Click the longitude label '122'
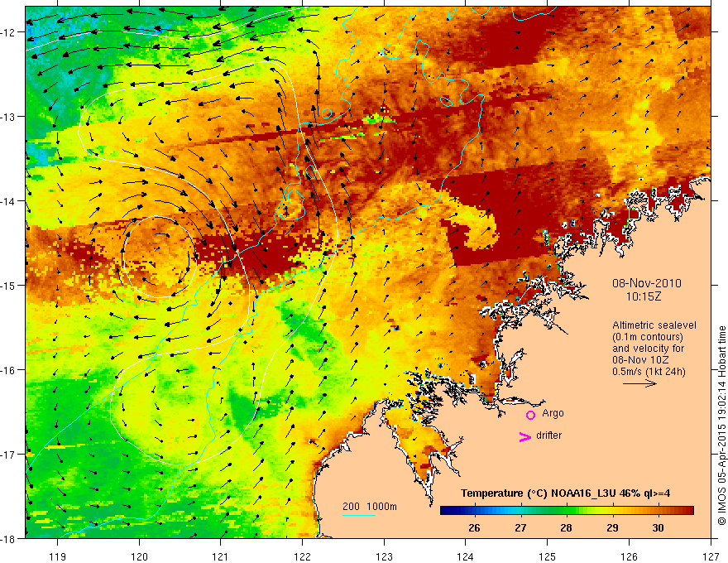The width and height of the screenshot is (728, 563). (302, 556)
